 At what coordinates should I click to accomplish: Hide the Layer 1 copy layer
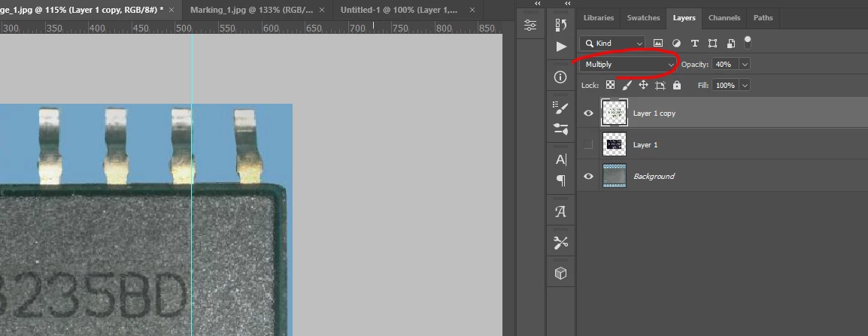click(588, 113)
